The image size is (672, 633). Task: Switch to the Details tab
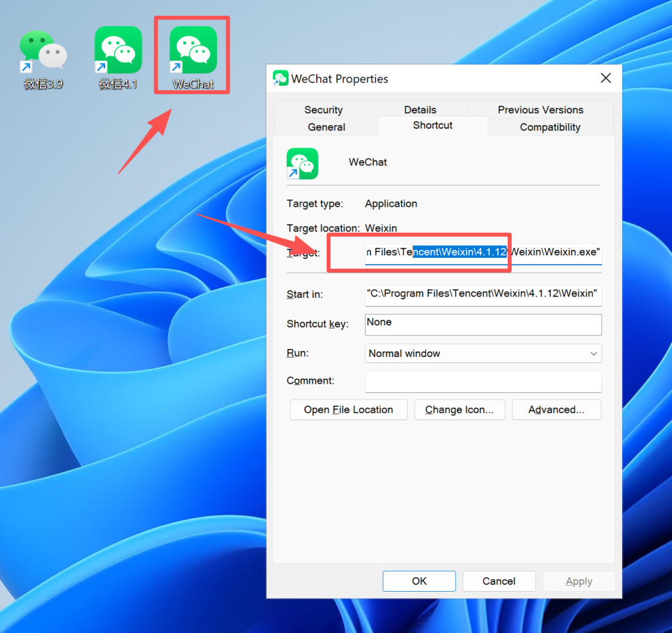pyautogui.click(x=420, y=110)
